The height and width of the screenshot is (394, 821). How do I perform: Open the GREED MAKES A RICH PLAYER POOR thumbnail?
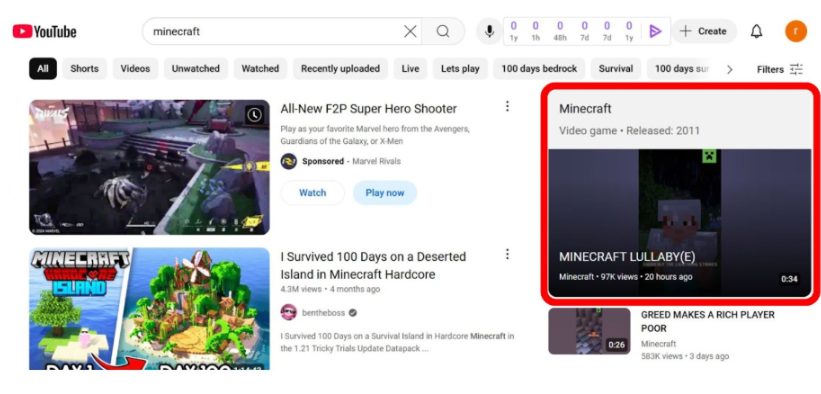tap(589, 331)
